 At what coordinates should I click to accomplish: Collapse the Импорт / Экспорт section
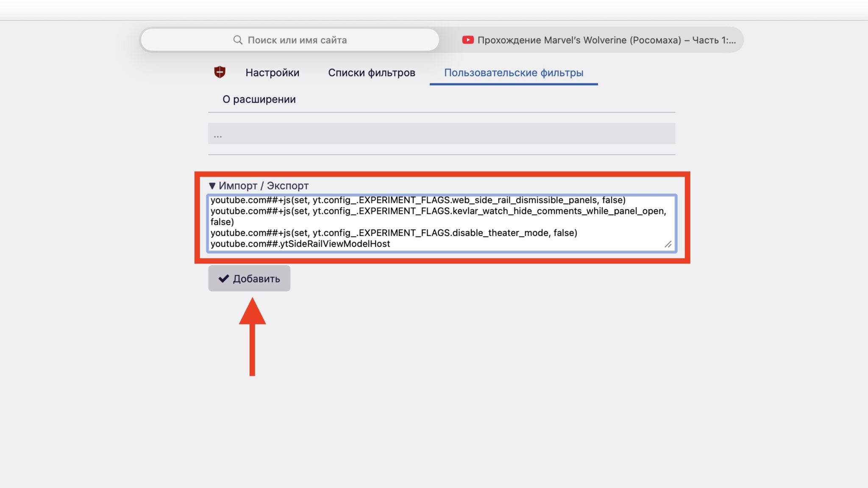coord(259,186)
